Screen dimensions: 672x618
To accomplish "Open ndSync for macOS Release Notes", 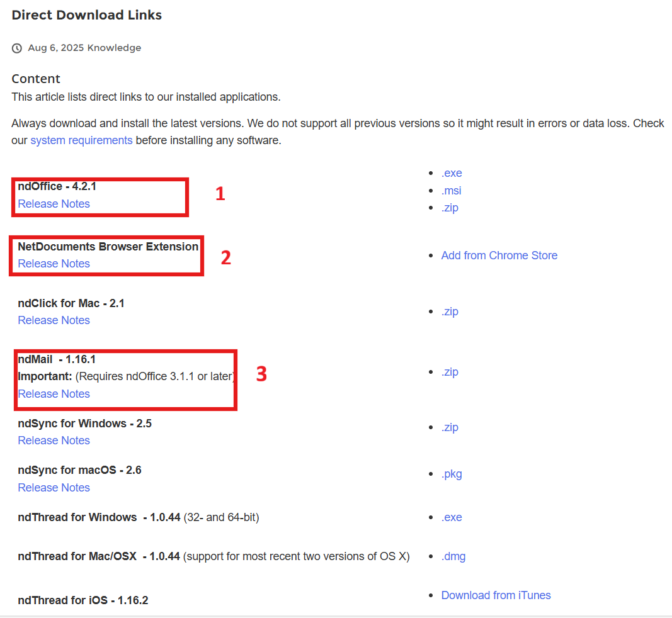I will click(x=54, y=488).
